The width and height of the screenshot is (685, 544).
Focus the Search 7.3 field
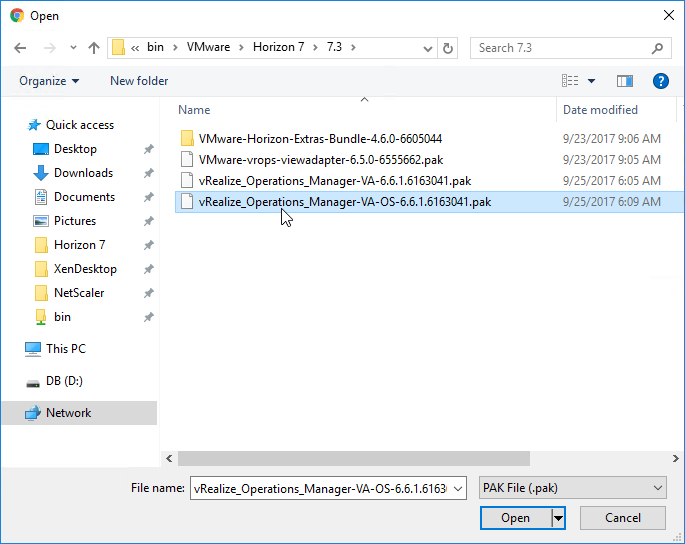[x=571, y=48]
